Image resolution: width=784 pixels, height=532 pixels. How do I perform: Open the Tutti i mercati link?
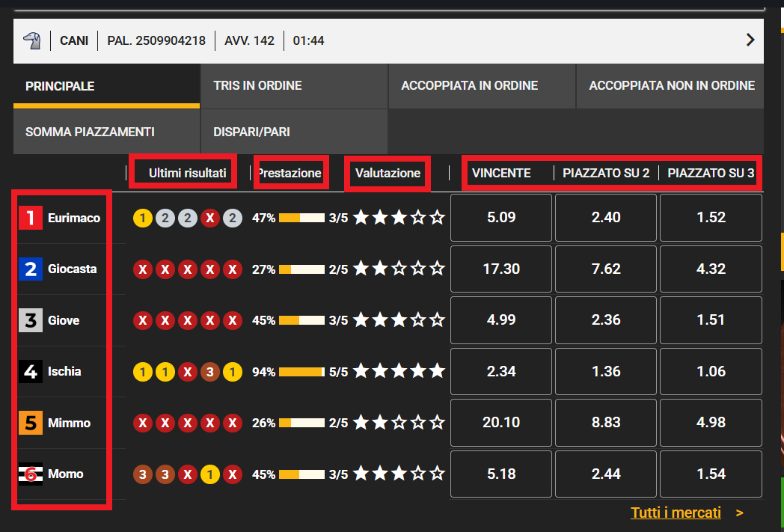click(676, 513)
